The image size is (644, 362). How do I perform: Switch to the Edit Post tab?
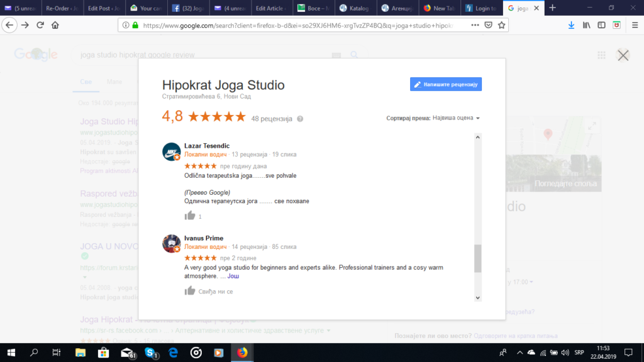pos(104,8)
